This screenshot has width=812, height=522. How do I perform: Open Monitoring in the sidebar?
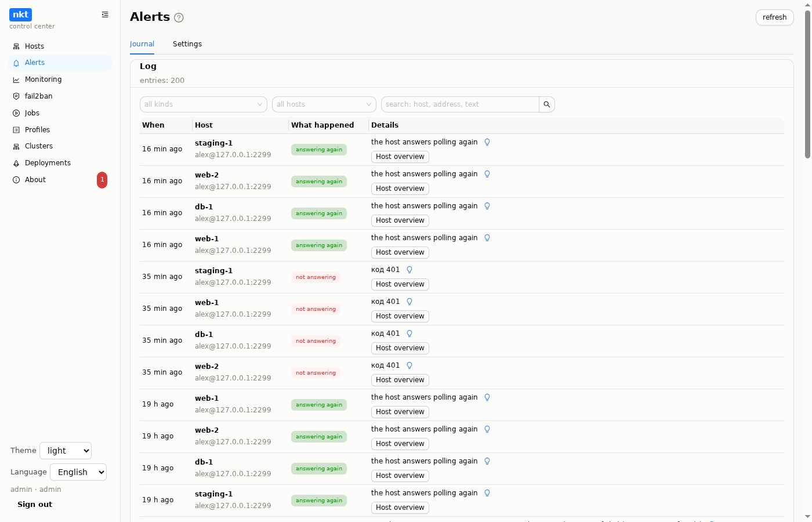[x=60, y=79]
